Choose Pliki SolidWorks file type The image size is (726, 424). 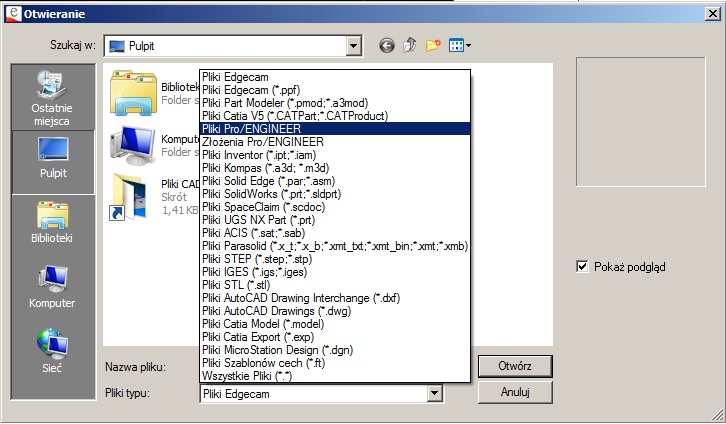tap(335, 193)
